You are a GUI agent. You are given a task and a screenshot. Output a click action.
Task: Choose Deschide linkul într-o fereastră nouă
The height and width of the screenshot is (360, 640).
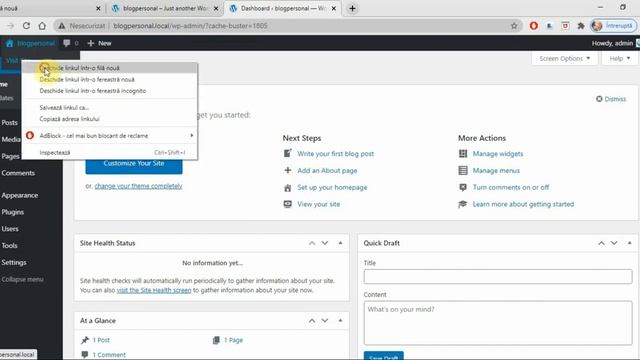tap(110, 80)
